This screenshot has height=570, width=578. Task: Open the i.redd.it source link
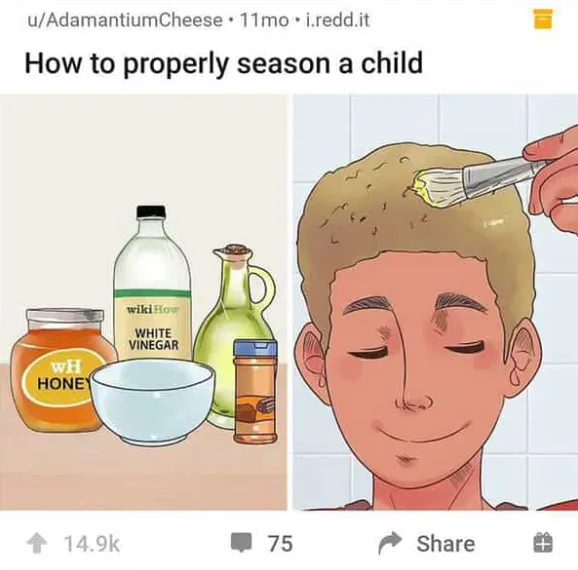coord(338,20)
